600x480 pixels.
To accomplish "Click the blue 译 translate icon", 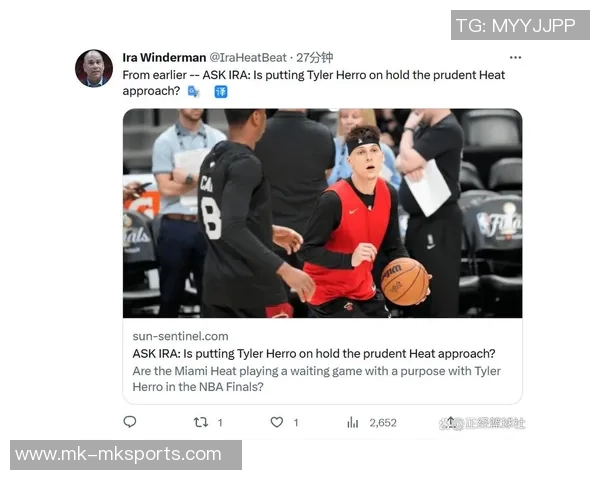I will click(221, 92).
